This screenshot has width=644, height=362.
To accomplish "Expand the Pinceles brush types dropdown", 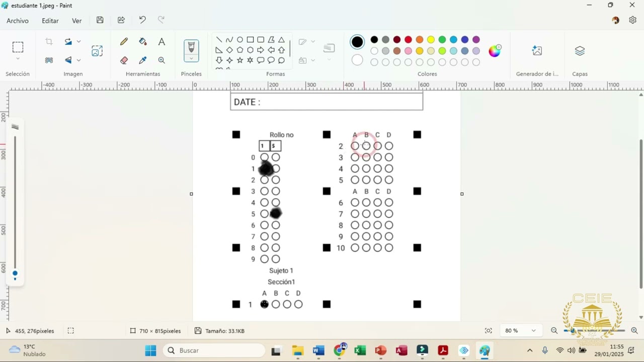I will click(x=191, y=59).
